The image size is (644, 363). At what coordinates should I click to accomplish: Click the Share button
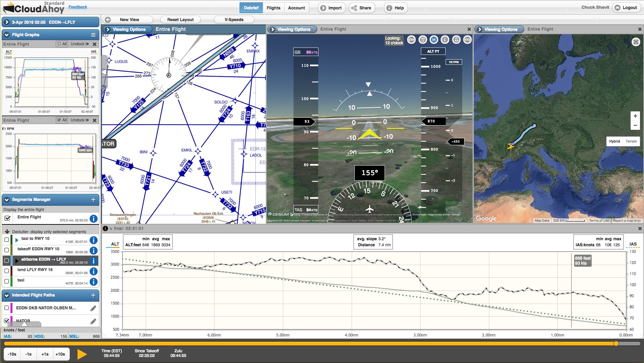point(362,8)
